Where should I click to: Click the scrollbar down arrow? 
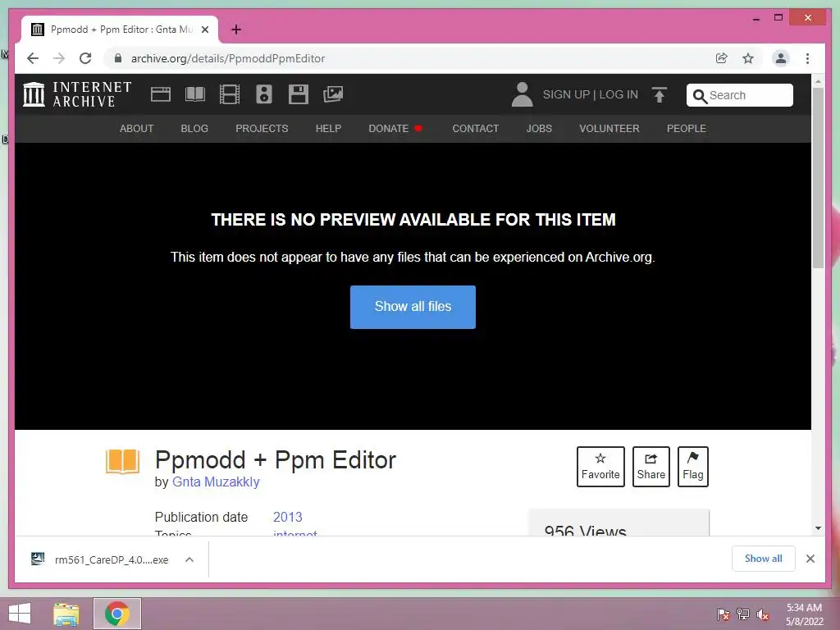818,528
